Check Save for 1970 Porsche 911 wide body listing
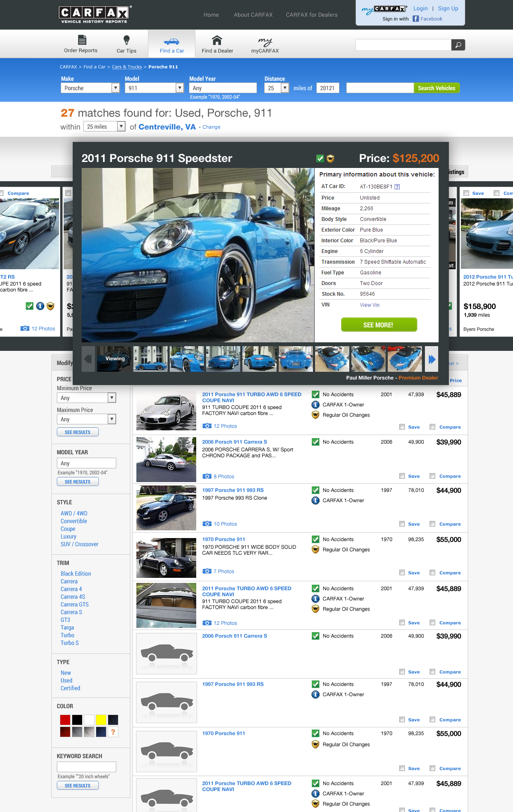This screenshot has height=812, width=513. pyautogui.click(x=402, y=572)
